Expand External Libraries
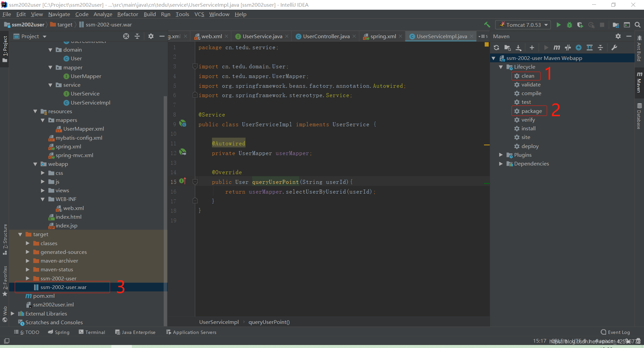644x348 pixels. tap(12, 314)
